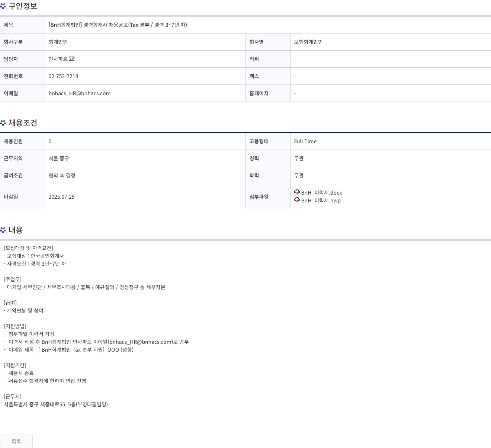Click the 급여조건 label cell
Screen dimensions: 491x448
(22, 176)
